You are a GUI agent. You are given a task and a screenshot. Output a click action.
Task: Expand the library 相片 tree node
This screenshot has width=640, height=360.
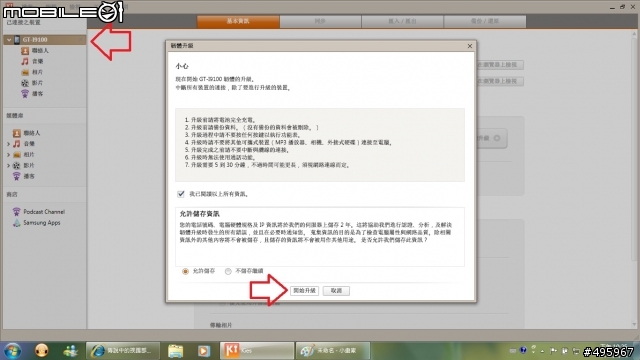[x=8, y=155]
